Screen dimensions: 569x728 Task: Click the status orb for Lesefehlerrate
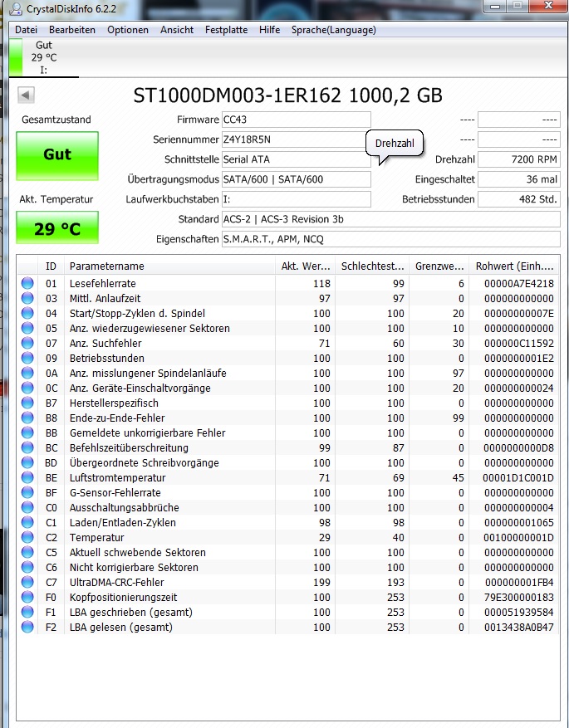27,283
